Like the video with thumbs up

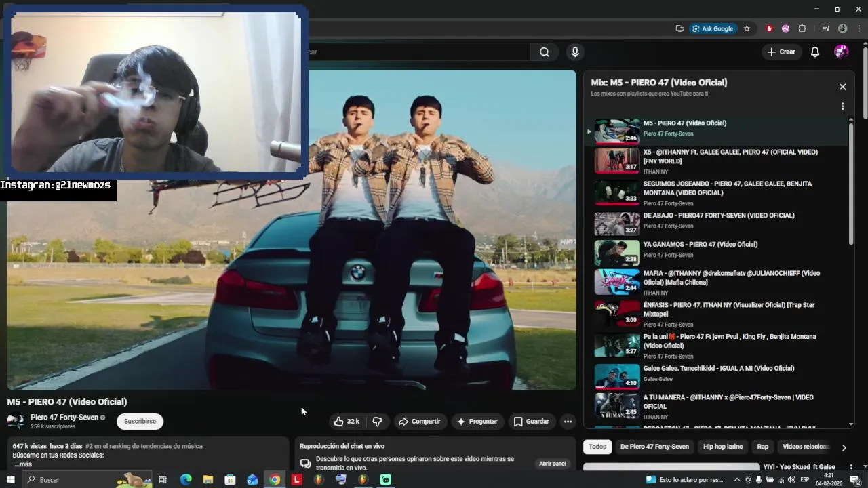click(347, 422)
